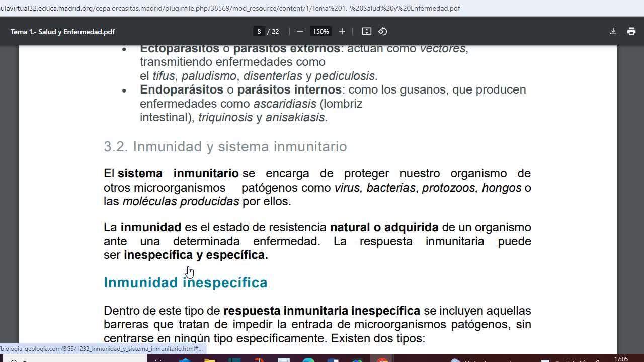Image resolution: width=644 pixels, height=362 pixels.
Task: Click the taskbar clock showing 17:05
Action: click(x=621, y=359)
